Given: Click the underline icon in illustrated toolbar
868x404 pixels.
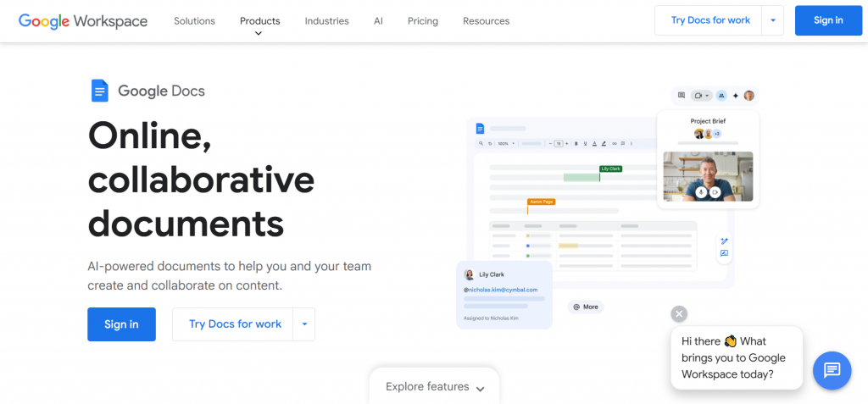Looking at the screenshot, I should 585,143.
